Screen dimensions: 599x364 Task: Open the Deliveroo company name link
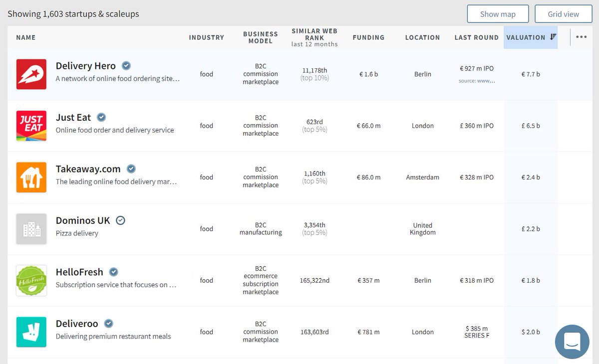(x=77, y=324)
